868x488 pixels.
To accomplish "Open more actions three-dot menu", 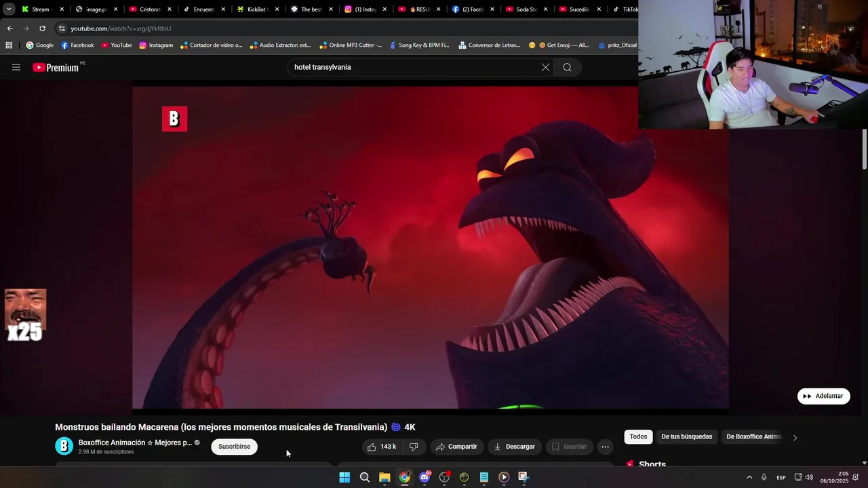I will click(x=605, y=447).
